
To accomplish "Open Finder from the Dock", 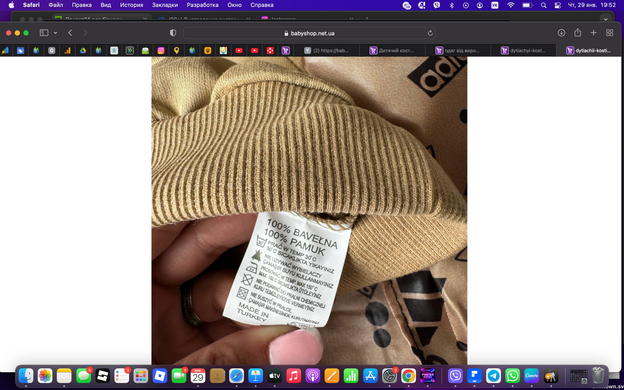I will click(26, 375).
